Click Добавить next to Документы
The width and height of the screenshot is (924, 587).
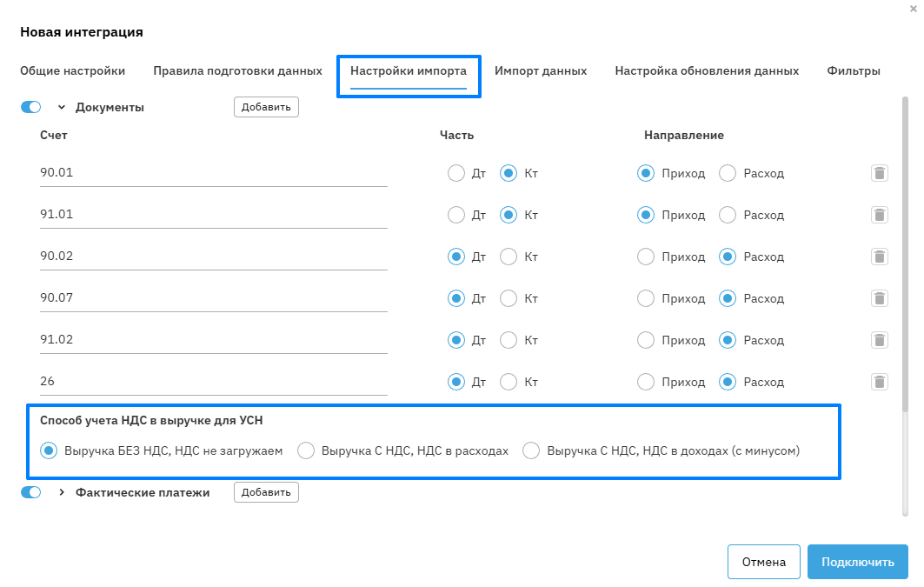266,107
